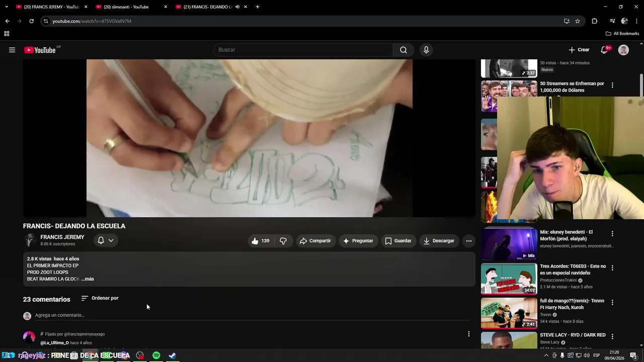Image resolution: width=644 pixels, height=362 pixels.
Task: Dislike the video with thumbs down
Action: (x=283, y=241)
